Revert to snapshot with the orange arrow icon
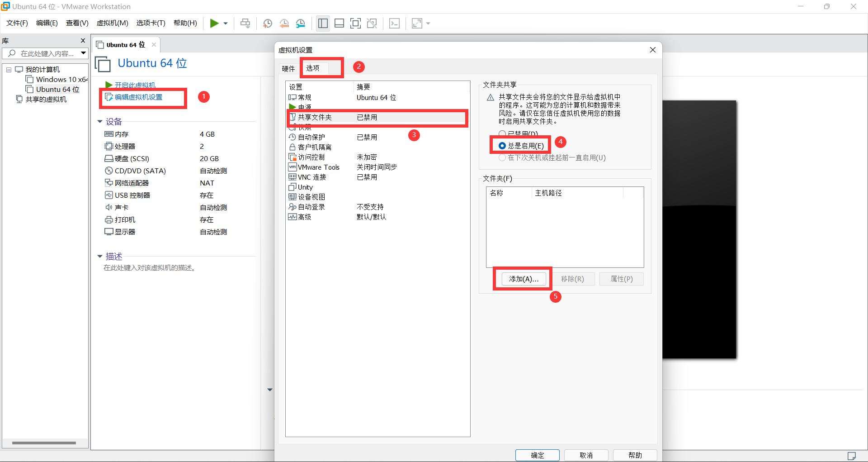The height and width of the screenshot is (462, 868). point(284,23)
